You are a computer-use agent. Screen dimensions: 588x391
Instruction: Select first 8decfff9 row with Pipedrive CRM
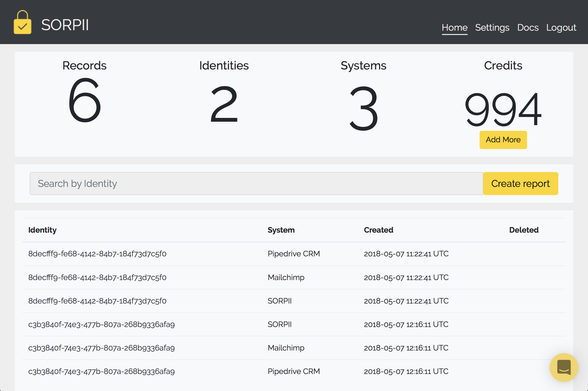click(97, 254)
